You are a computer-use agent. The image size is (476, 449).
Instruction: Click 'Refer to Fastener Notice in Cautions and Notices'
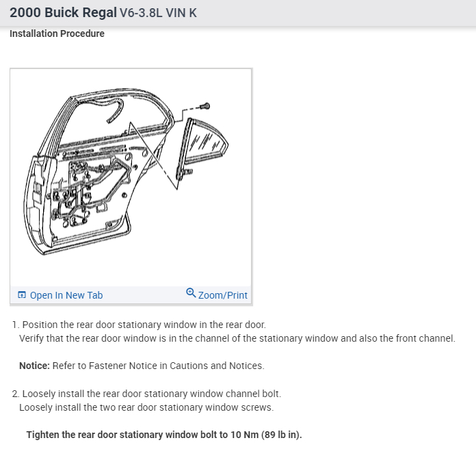(158, 366)
